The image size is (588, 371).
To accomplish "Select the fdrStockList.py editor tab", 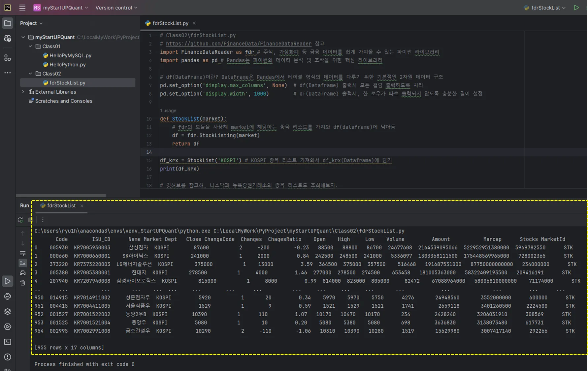I will pos(170,23).
